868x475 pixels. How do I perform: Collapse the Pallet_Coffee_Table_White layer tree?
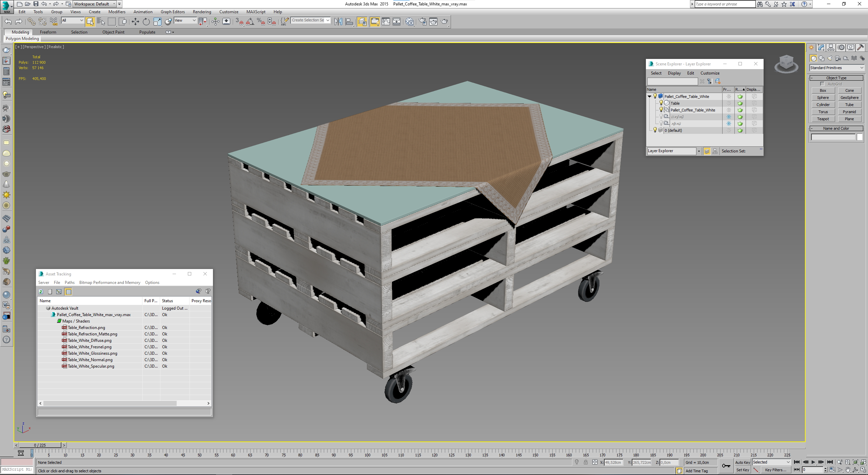(649, 97)
